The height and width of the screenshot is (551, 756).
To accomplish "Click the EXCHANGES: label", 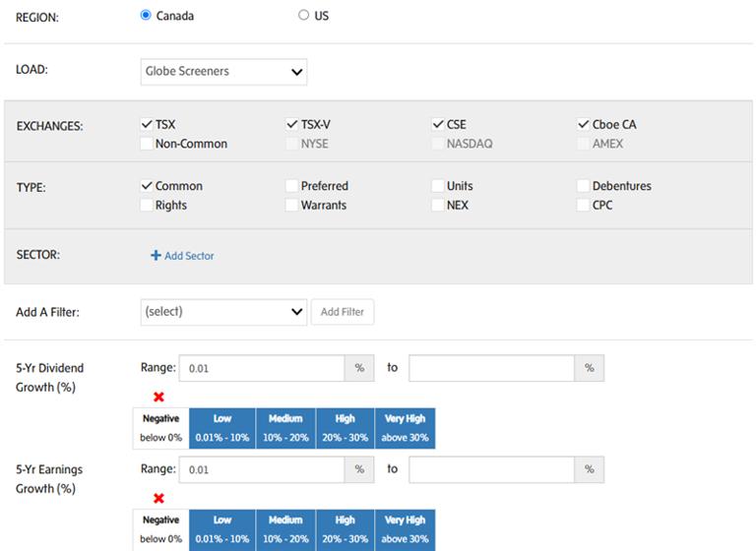I will coord(49,126).
